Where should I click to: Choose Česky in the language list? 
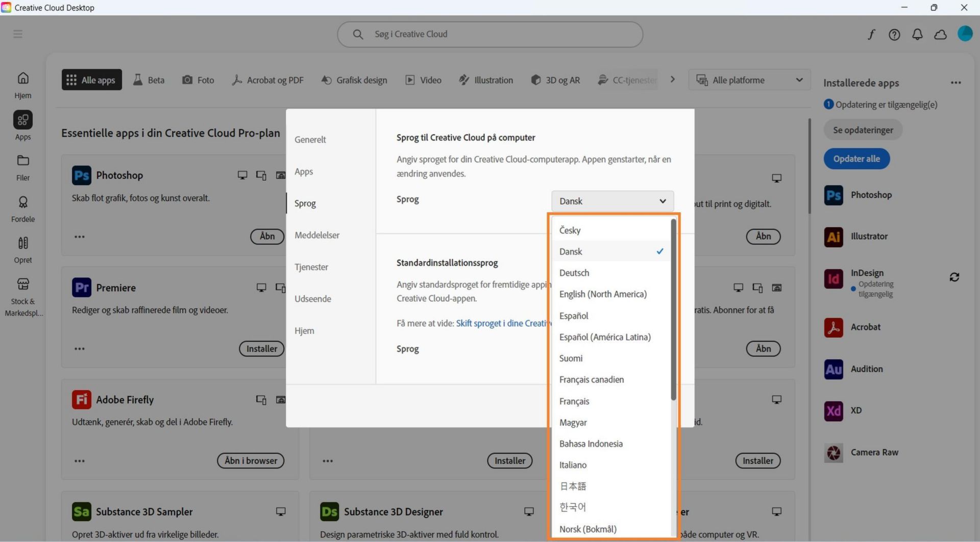(x=611, y=230)
